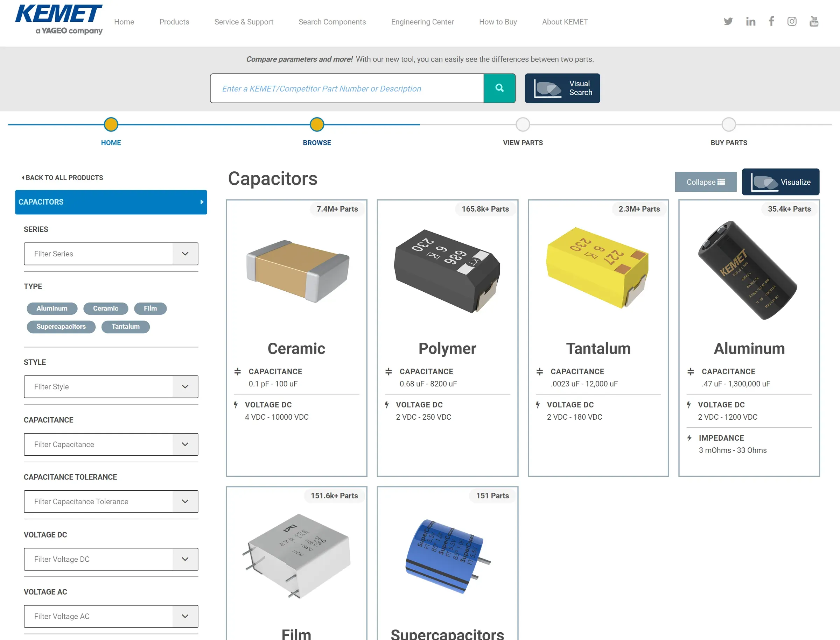
Task: Open the Filter Series dropdown arrow
Action: 185,254
